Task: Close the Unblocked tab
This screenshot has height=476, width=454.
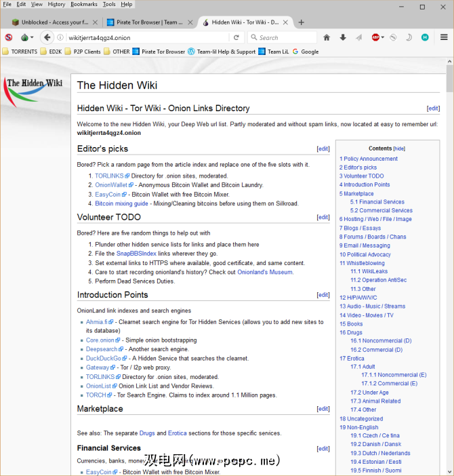Action: point(95,22)
